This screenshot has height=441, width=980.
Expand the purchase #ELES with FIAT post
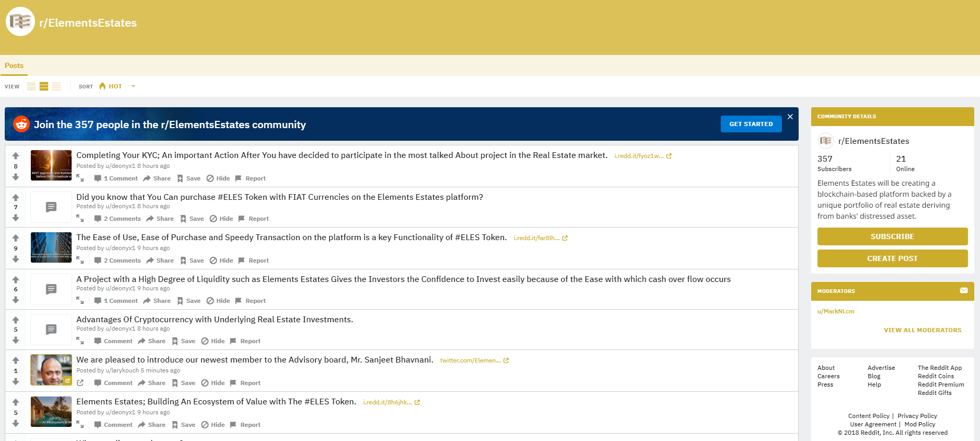click(80, 219)
